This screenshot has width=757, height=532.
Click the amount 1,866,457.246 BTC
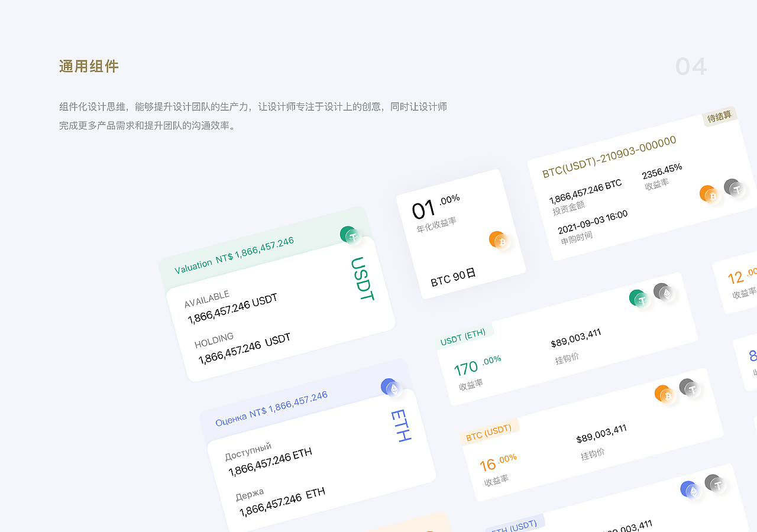[585, 192]
